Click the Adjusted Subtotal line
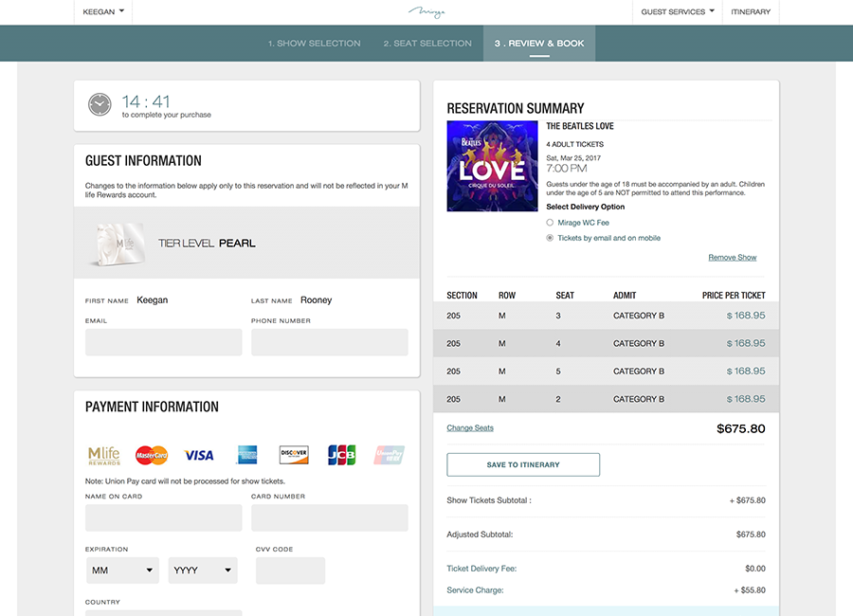Screen dimensions: 853x616 tap(606, 534)
